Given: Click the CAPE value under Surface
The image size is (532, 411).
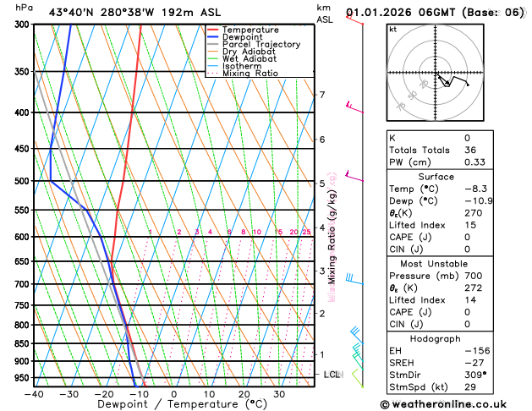Looking at the screenshot, I should point(467,237).
